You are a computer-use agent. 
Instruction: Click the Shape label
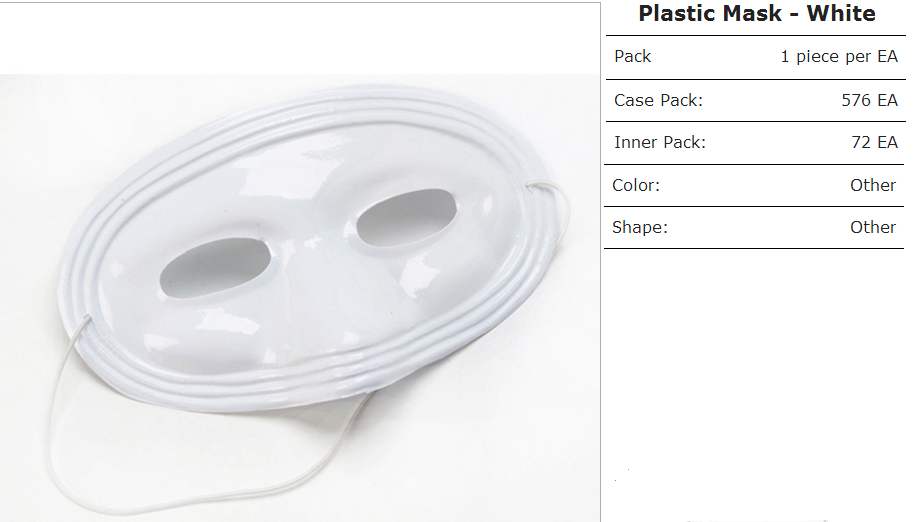pyautogui.click(x=640, y=227)
